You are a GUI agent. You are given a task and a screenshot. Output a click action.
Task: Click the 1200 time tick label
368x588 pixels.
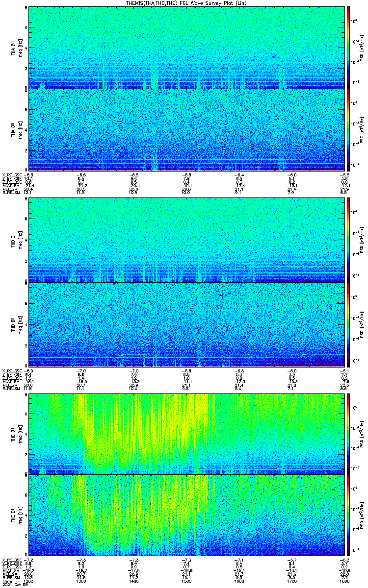point(29,581)
